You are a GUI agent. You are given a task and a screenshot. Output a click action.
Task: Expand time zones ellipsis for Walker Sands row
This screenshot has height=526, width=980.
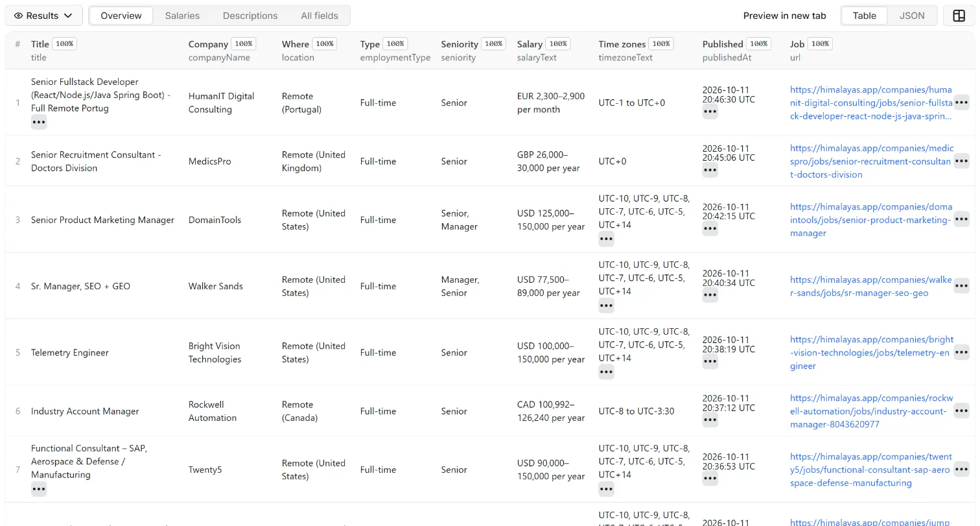(x=606, y=305)
